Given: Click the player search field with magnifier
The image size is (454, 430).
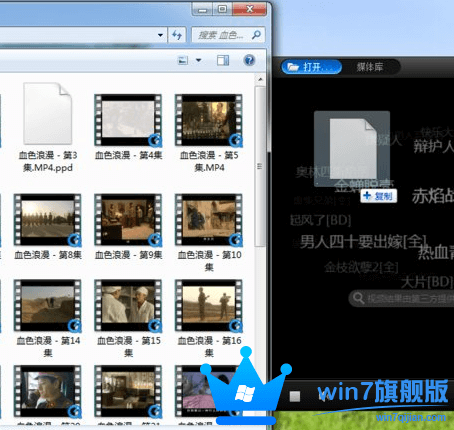Looking at the screenshot, I should pyautogui.click(x=401, y=298).
